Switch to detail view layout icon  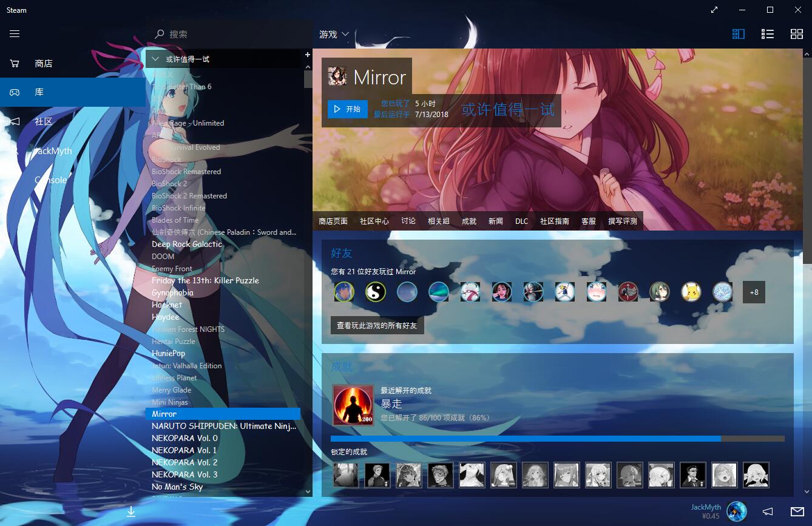pos(739,34)
